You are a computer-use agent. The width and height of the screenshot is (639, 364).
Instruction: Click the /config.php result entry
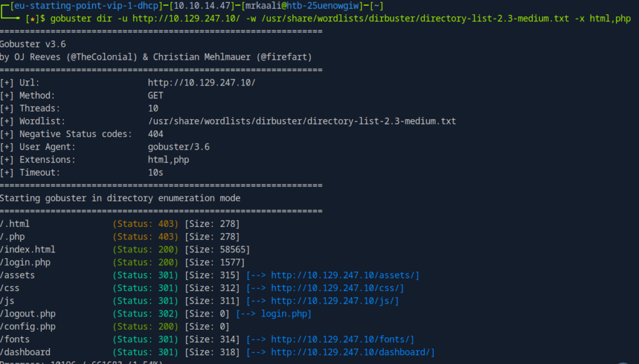click(x=27, y=327)
